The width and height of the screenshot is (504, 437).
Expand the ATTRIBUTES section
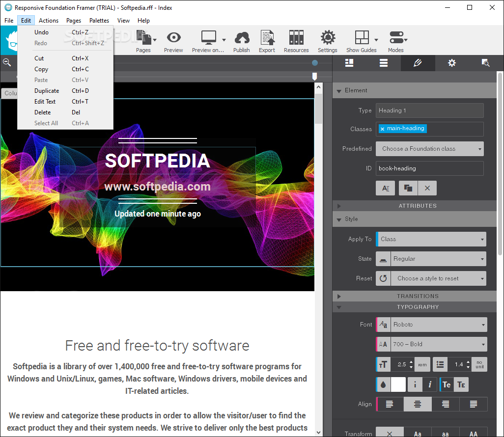[x=339, y=206]
